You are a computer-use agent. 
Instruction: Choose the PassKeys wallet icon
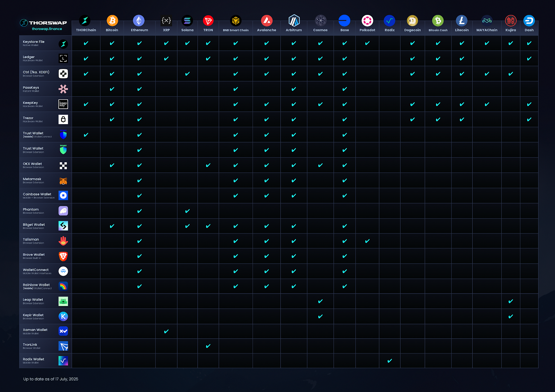(63, 89)
